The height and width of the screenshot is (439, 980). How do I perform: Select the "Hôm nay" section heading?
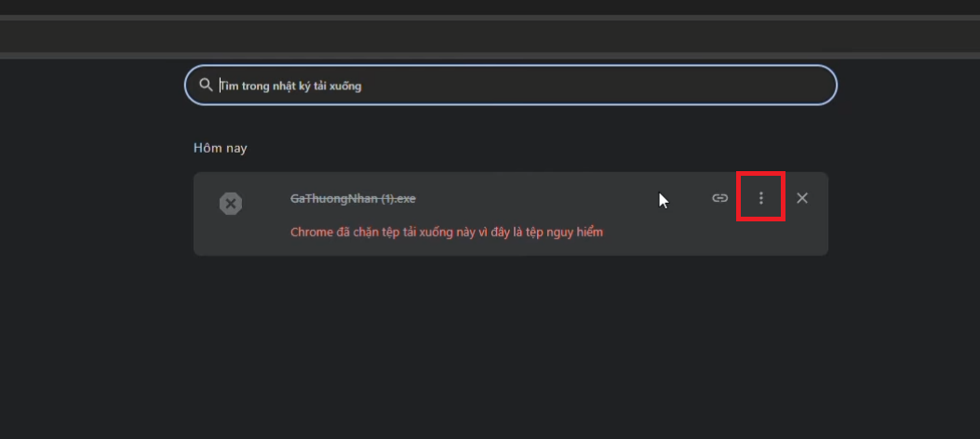(x=220, y=148)
